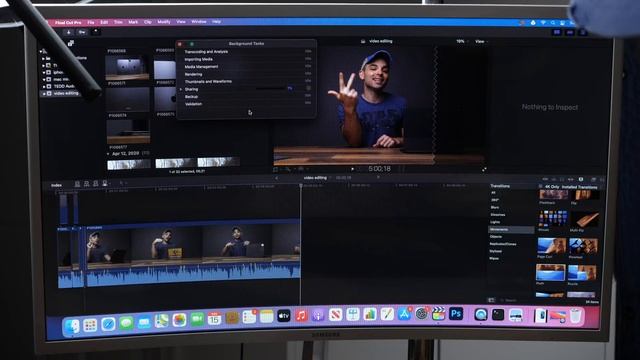The height and width of the screenshot is (360, 640).
Task: Go back in timeline history arrow
Action: tap(277, 178)
